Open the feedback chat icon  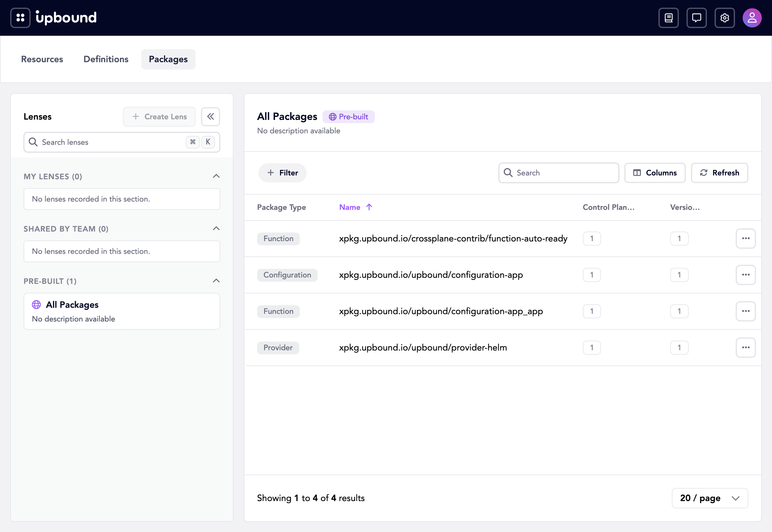tap(696, 18)
